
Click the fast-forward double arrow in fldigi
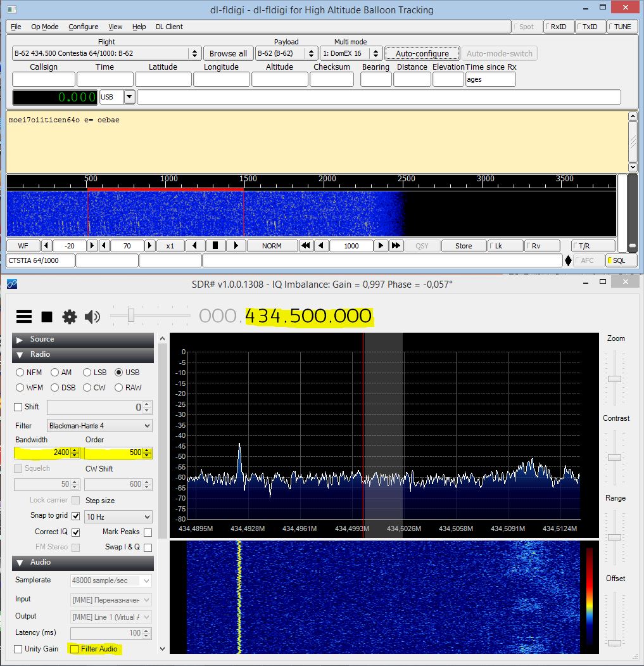coord(396,246)
